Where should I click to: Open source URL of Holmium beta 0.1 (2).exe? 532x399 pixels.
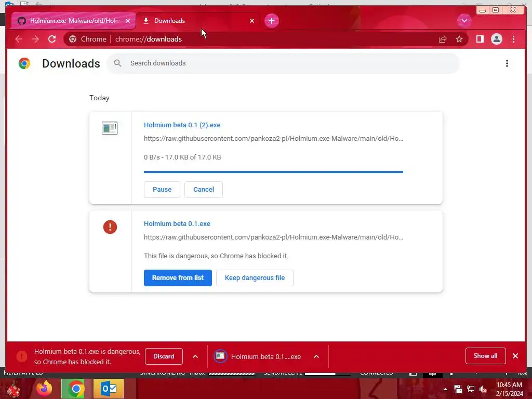(273, 138)
